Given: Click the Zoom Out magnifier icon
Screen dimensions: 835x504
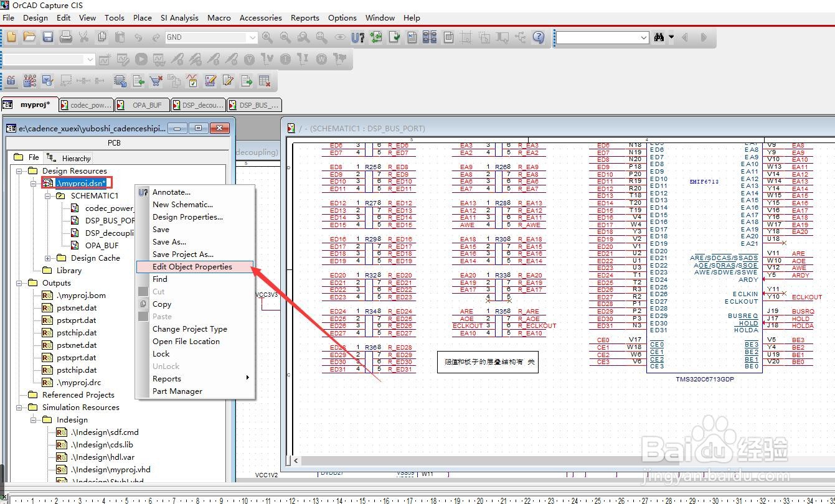Looking at the screenshot, I should point(285,37).
